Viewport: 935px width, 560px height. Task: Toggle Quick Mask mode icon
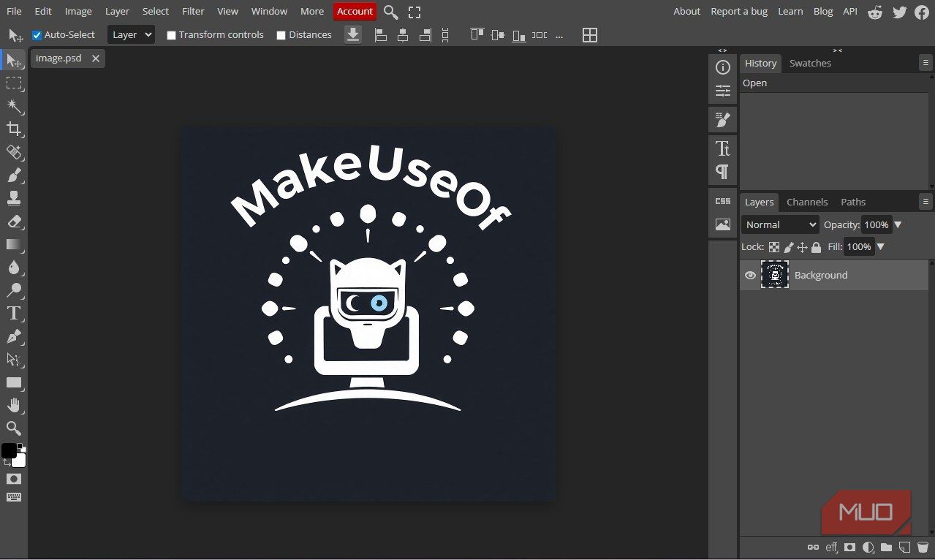(14, 479)
